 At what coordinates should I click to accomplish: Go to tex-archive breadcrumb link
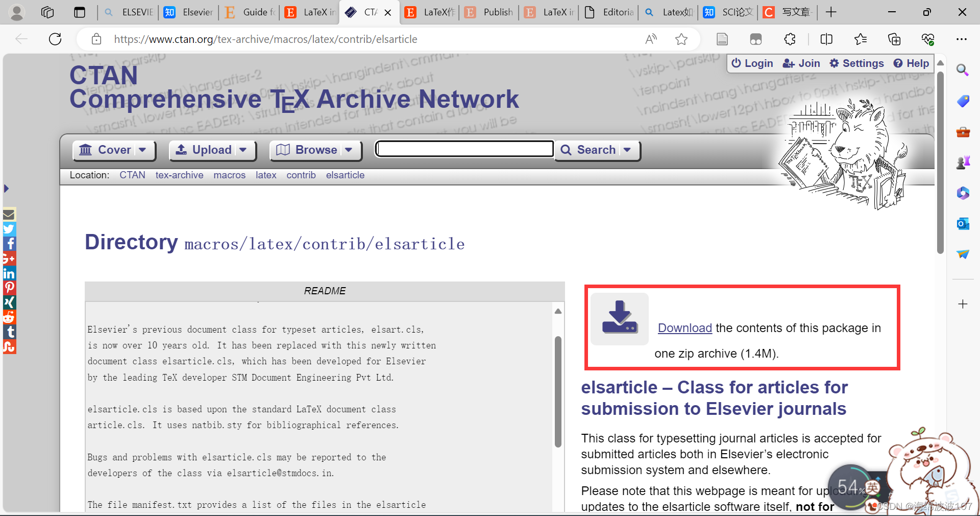(179, 175)
